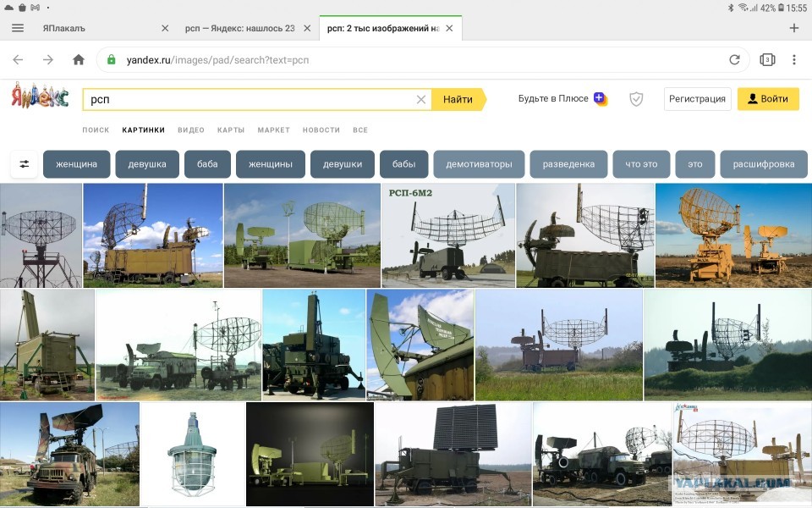The image size is (812, 508).
Task: Close the 'рсп — Яндекс' tab
Action: pyautogui.click(x=307, y=28)
